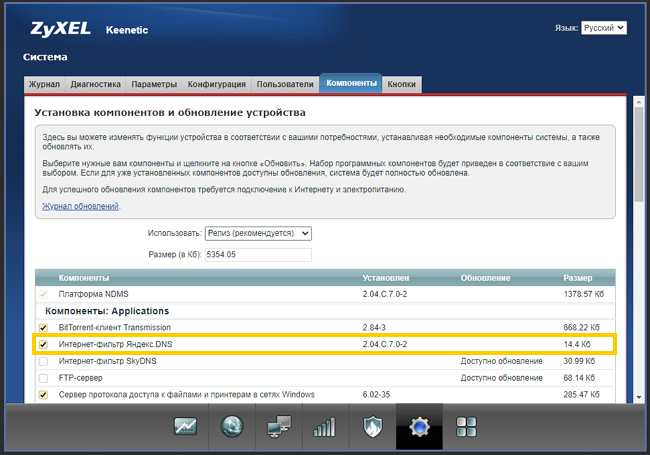Click the system settings gear icon

(x=418, y=427)
